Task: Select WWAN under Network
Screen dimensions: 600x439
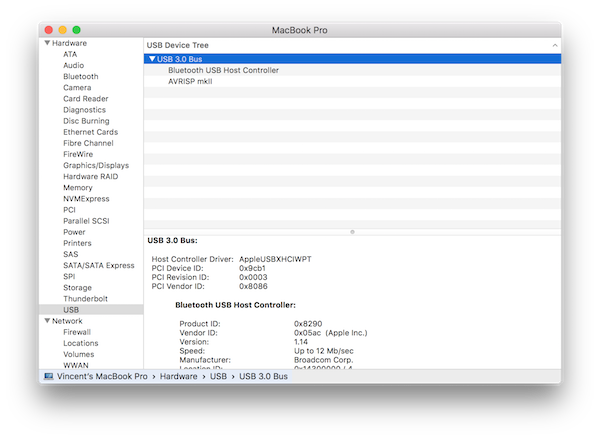Action: coord(76,365)
